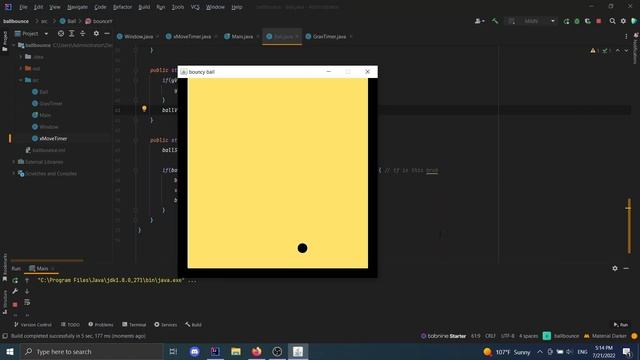Stop the program using the top toolbar stop icon

(x=599, y=21)
